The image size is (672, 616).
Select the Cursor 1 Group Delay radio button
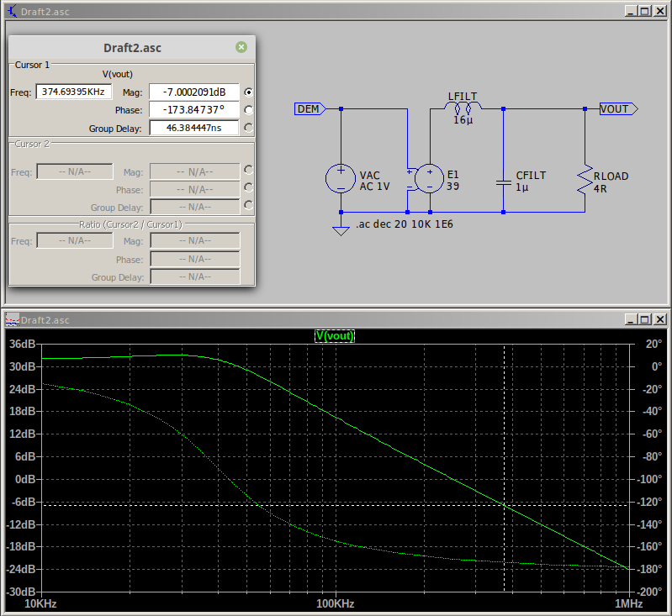pos(249,128)
